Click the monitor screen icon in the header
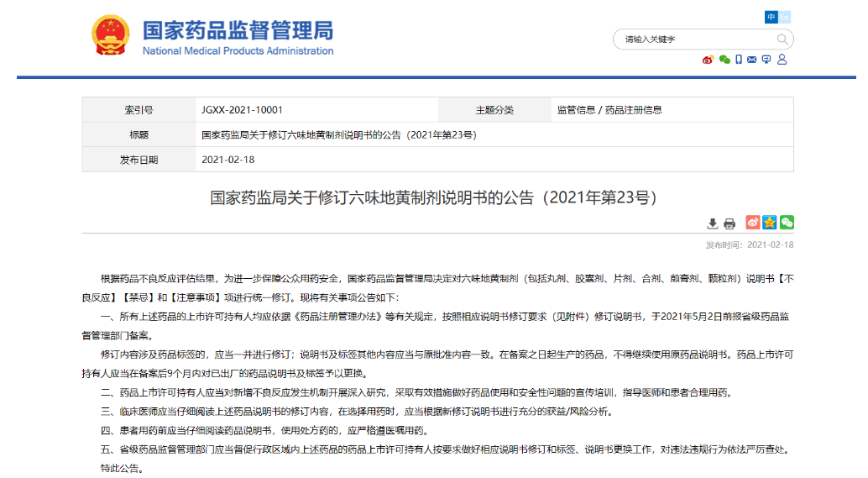The height and width of the screenshot is (478, 868). [766, 60]
